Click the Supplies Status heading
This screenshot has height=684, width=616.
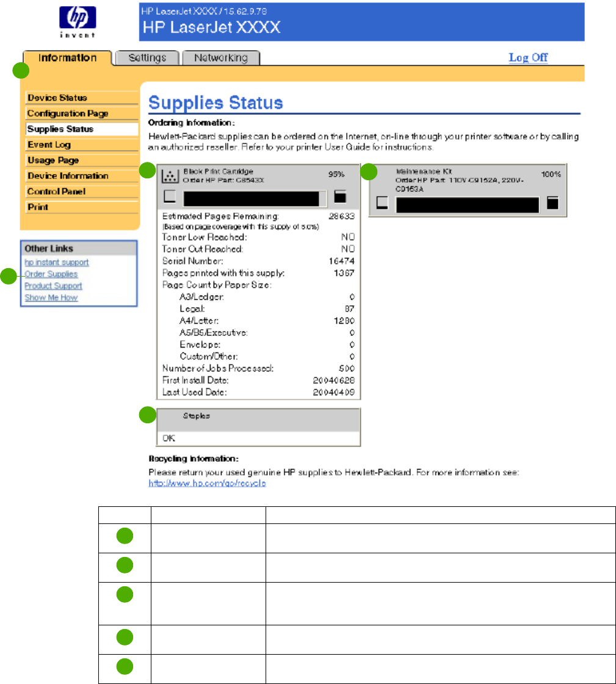pyautogui.click(x=216, y=103)
